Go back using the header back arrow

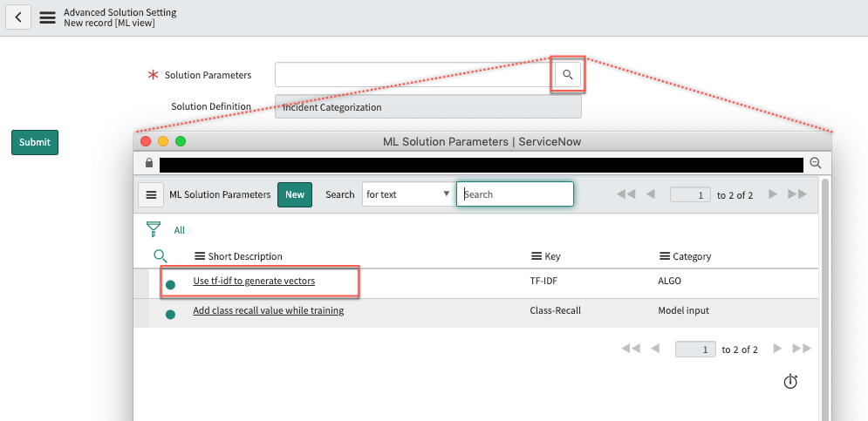click(x=18, y=17)
